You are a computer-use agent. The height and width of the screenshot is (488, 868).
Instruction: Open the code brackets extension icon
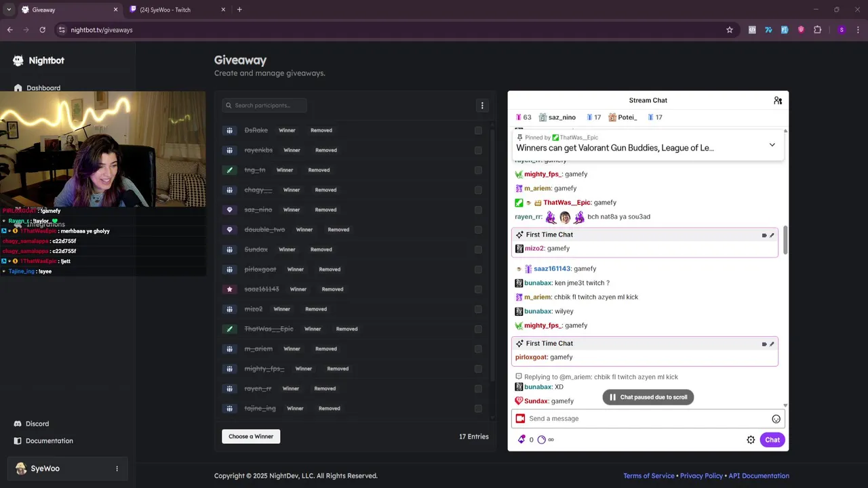click(752, 30)
